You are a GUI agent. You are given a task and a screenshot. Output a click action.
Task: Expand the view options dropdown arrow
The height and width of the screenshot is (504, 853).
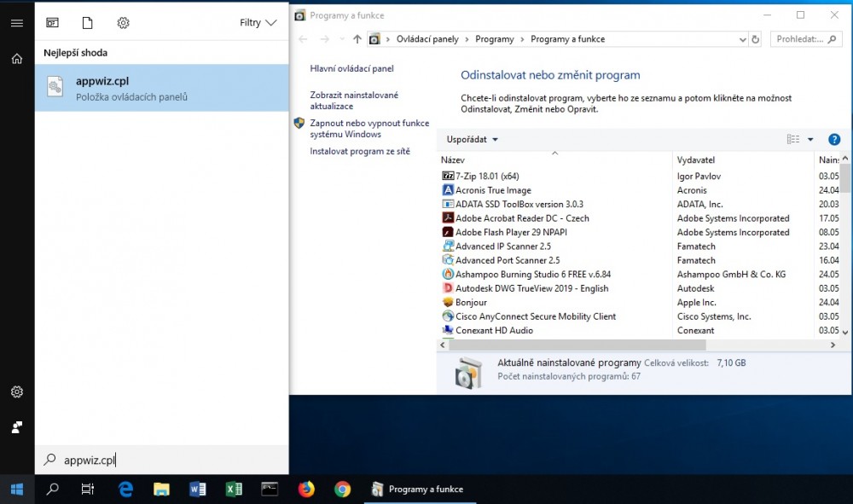[810, 140]
